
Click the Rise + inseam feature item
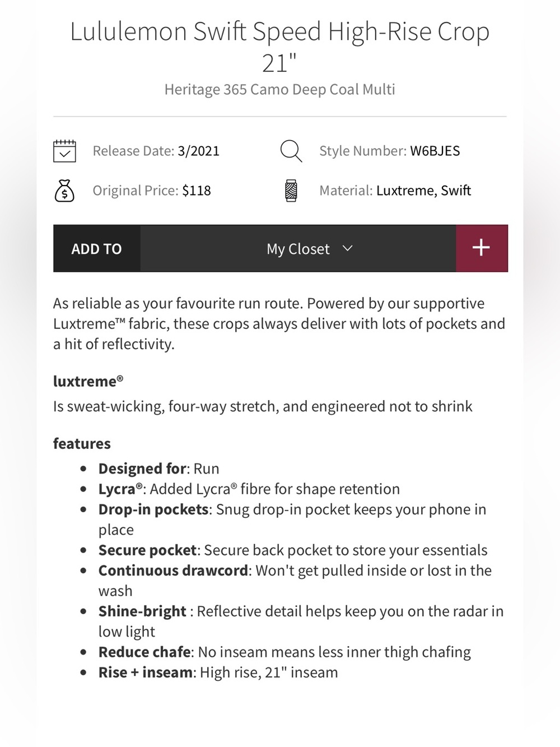tap(218, 672)
